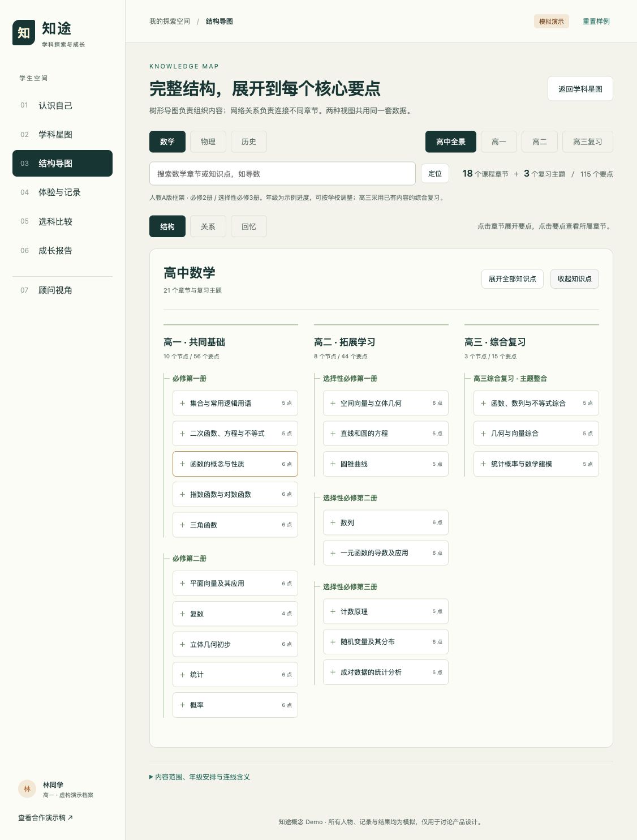
Task: Open the 空间向量与立体几何 chapter
Action: (385, 403)
